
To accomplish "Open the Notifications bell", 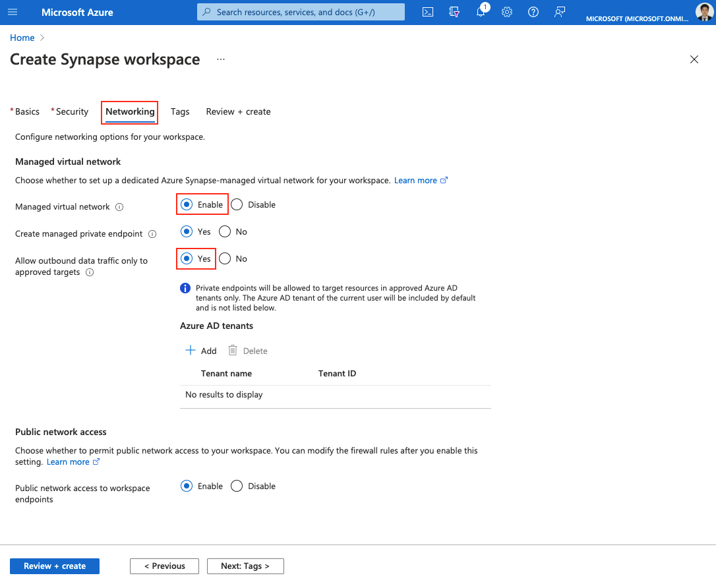I will pos(481,12).
